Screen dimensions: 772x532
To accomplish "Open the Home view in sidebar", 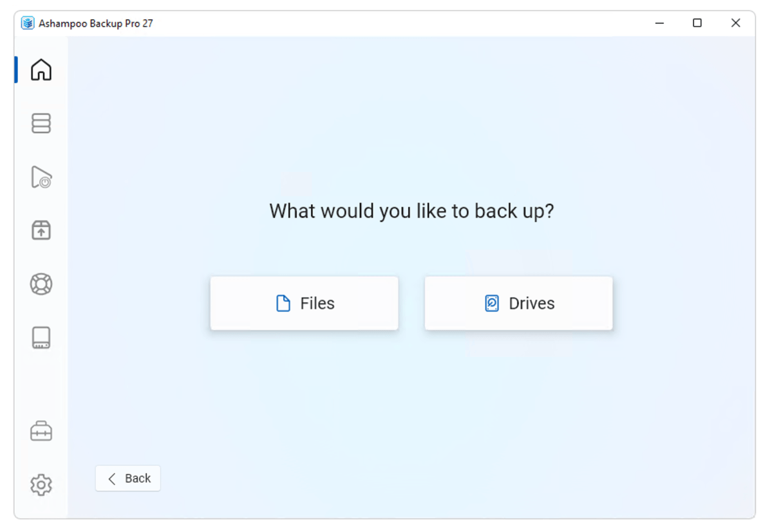I will [41, 70].
